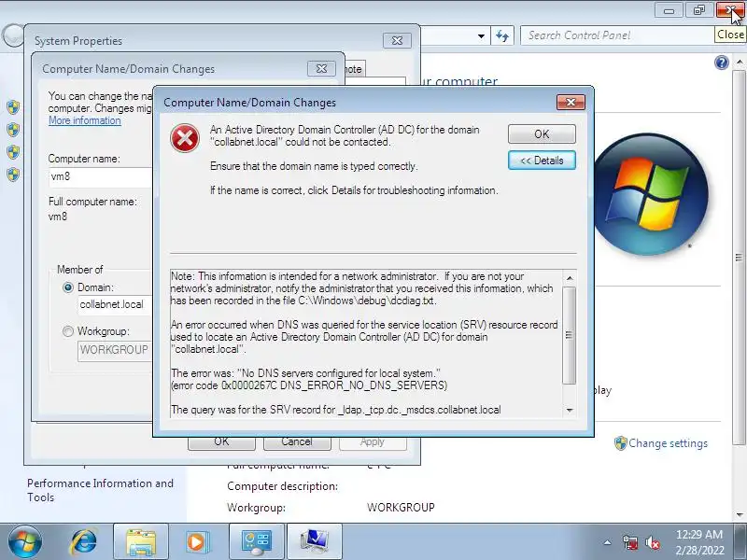Click the help question mark icon
The image size is (747, 560).
pyautogui.click(x=722, y=63)
